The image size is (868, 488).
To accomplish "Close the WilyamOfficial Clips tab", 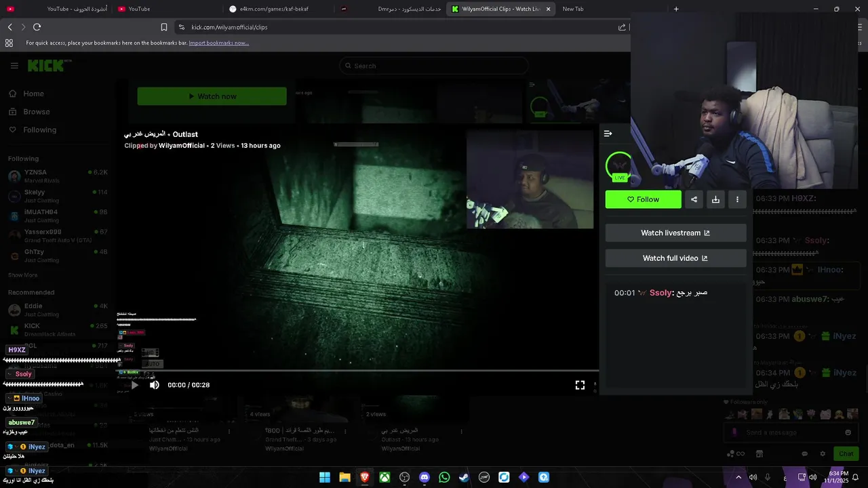I will coord(548,9).
